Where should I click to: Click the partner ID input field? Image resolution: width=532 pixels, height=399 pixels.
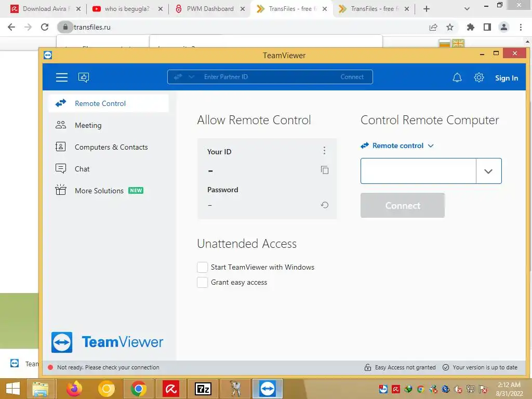click(x=418, y=171)
